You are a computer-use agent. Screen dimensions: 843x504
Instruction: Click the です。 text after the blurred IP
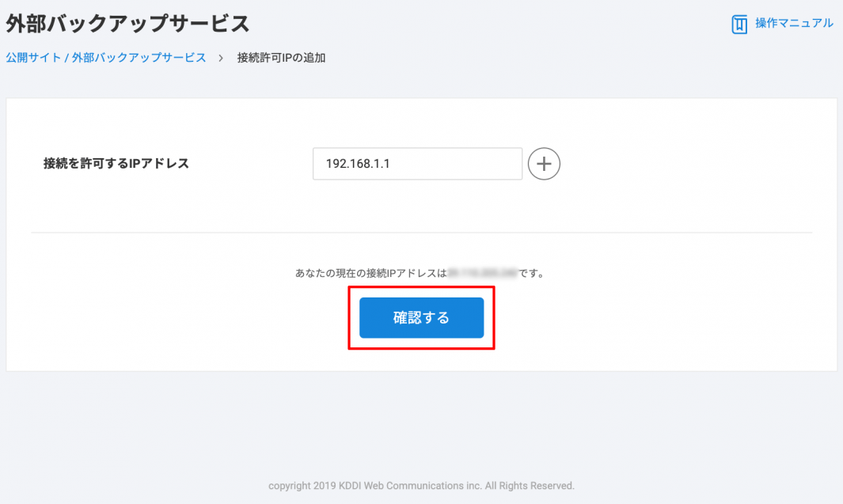[534, 273]
